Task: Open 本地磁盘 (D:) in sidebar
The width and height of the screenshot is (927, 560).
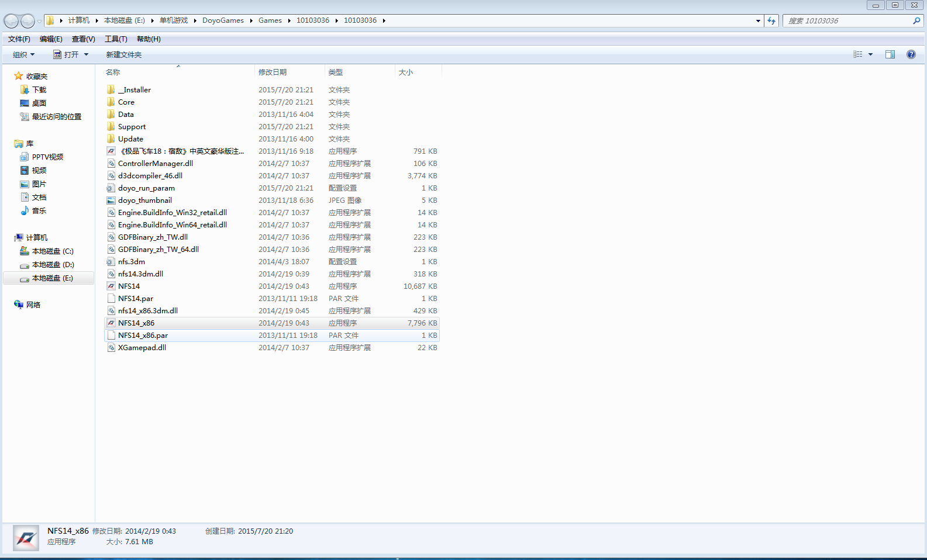Action: [x=53, y=264]
